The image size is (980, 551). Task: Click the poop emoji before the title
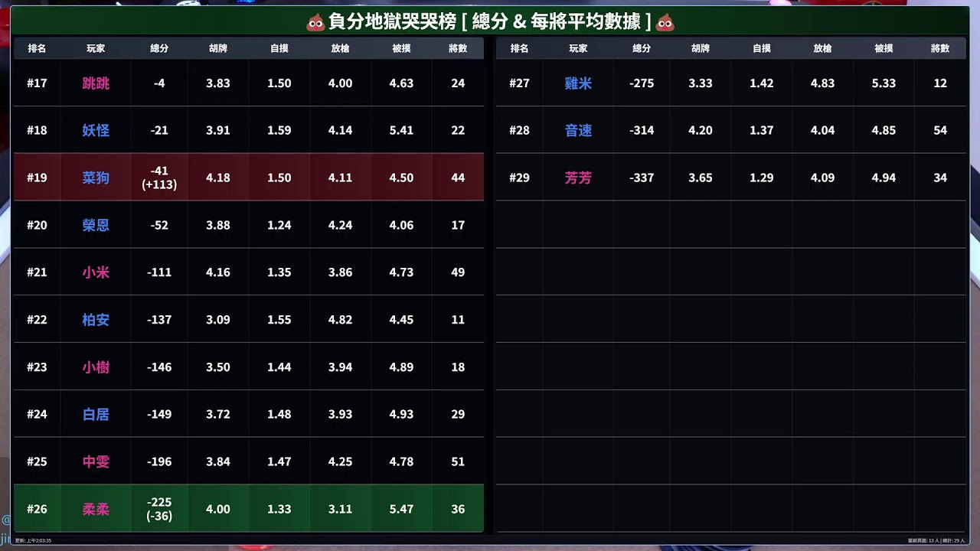point(315,22)
